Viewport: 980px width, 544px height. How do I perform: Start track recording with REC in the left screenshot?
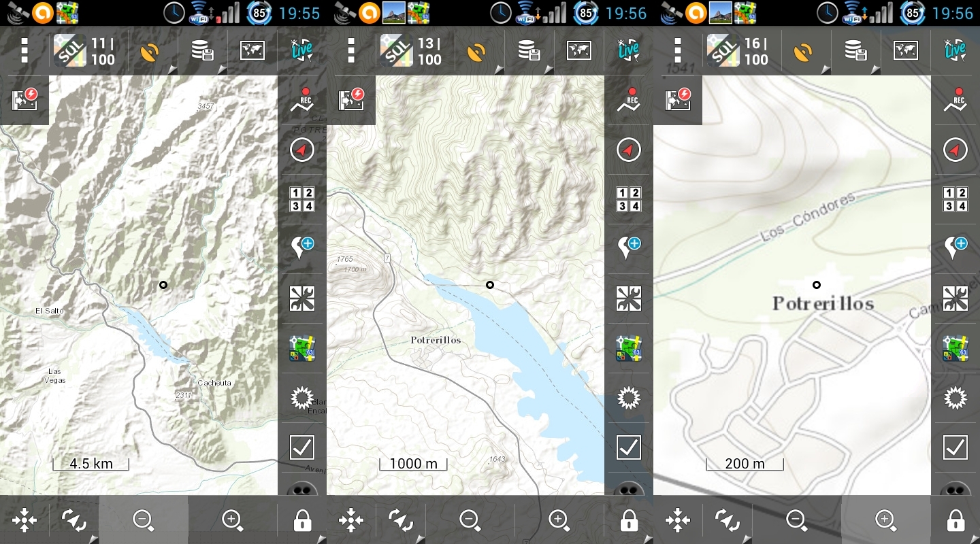point(302,100)
